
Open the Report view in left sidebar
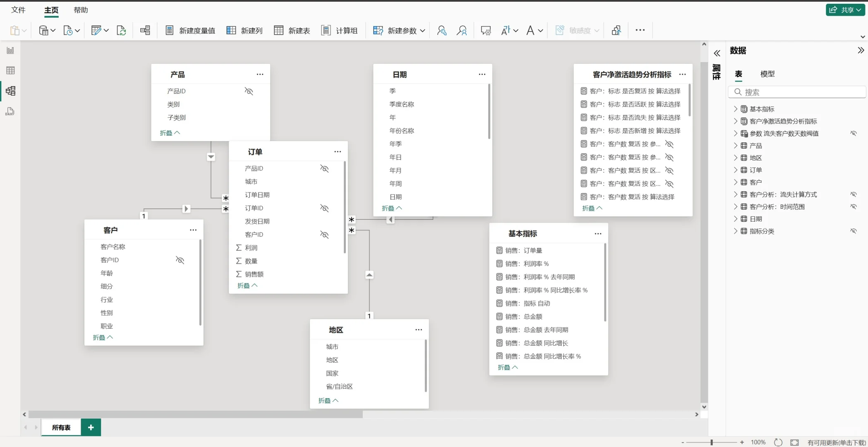pos(10,50)
